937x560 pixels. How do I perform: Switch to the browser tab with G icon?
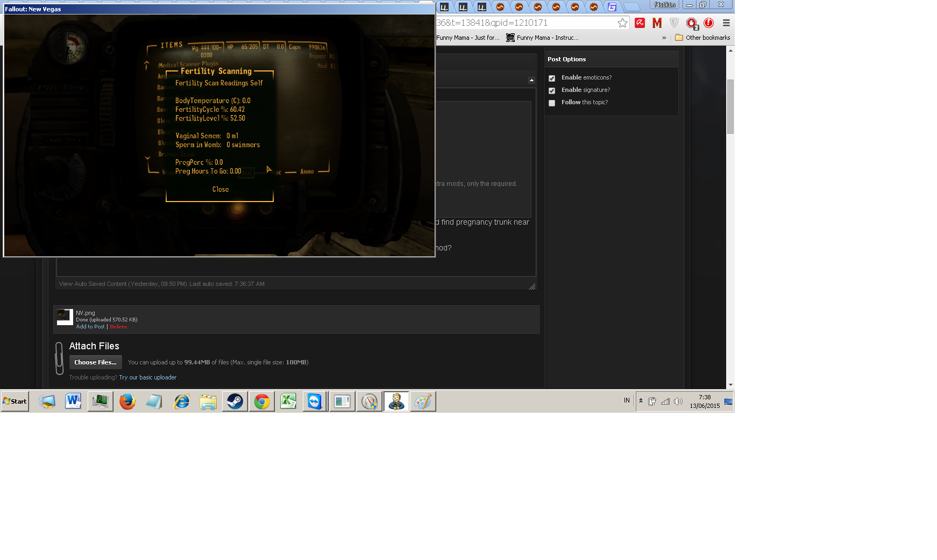pyautogui.click(x=612, y=7)
